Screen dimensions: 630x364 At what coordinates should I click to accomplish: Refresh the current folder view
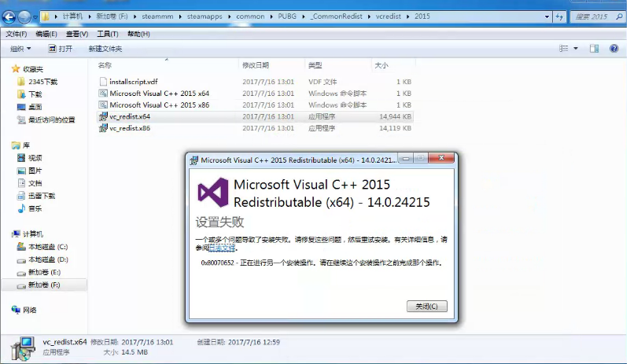click(559, 17)
